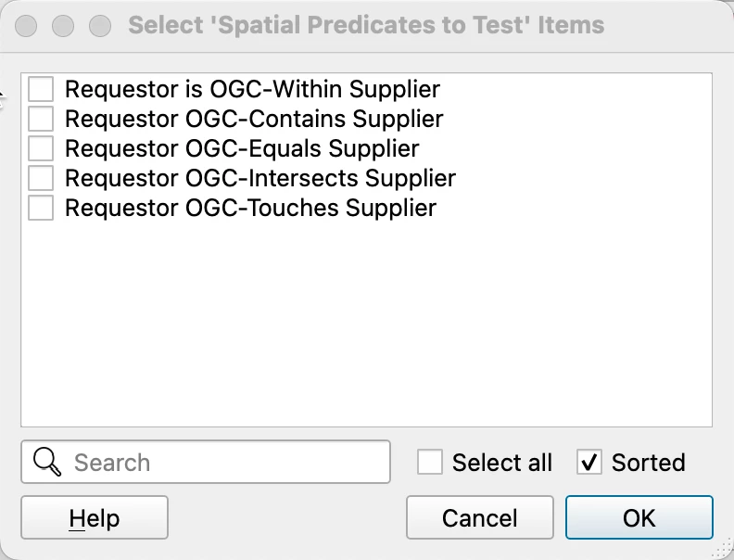Tick the Requestor OGC-Equals Supplier checkbox
The image size is (734, 560).
(41, 148)
